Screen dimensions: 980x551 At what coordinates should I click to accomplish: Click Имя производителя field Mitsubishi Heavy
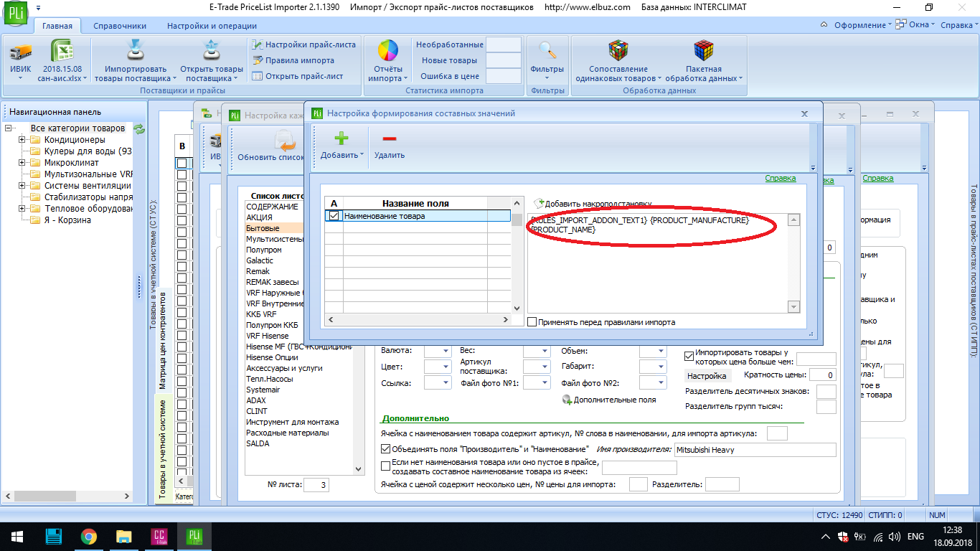point(755,450)
